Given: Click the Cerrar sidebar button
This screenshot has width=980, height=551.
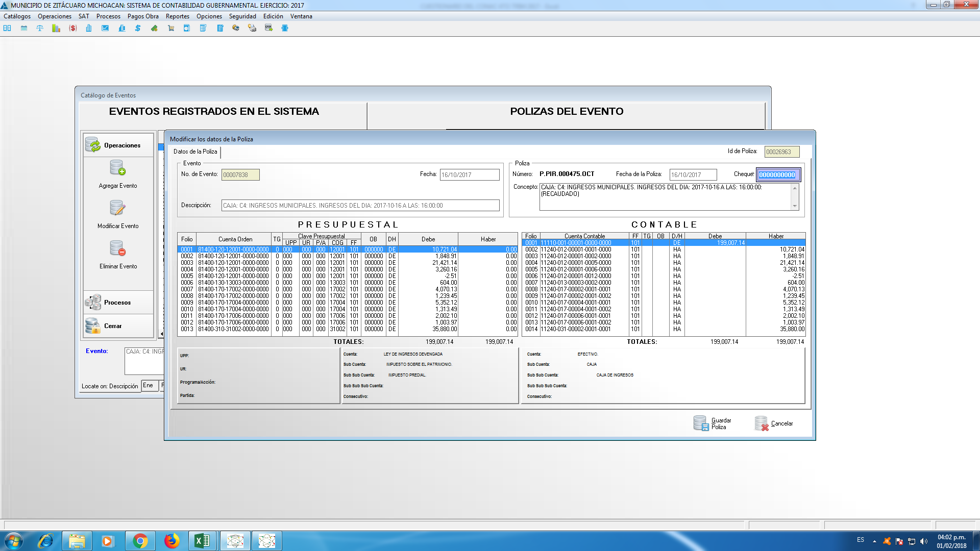Looking at the screenshot, I should coord(113,326).
